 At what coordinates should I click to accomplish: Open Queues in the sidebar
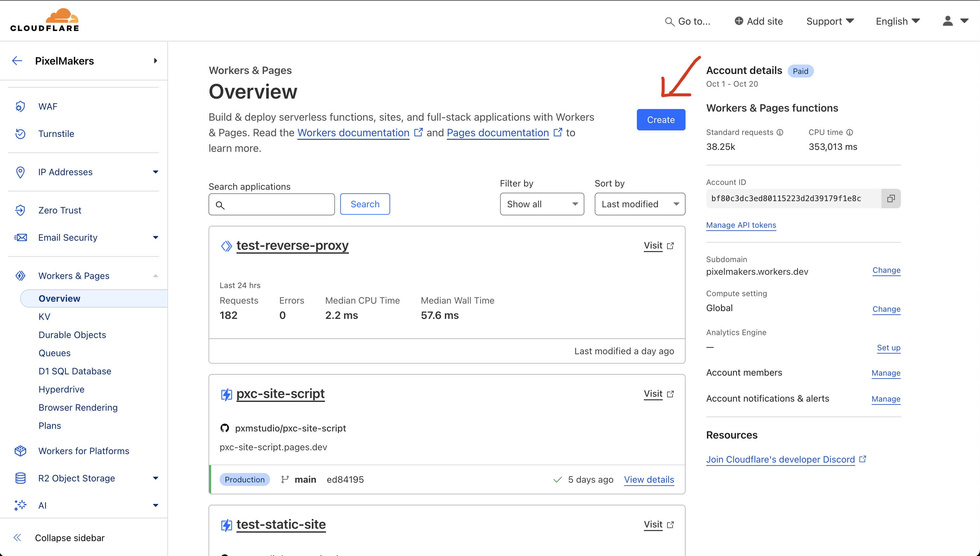point(54,353)
